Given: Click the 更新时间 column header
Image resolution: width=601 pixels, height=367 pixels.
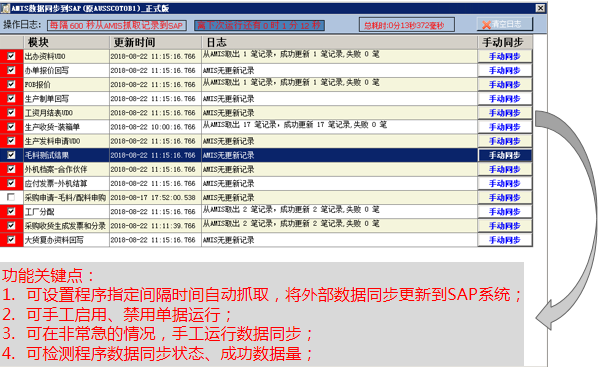Looking at the screenshot, I should 156,42.
